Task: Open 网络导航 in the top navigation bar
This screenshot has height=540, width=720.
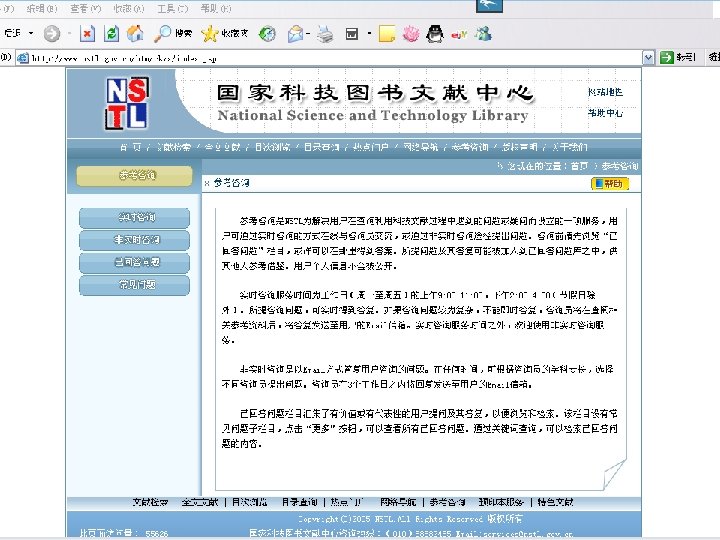Action: click(420, 147)
